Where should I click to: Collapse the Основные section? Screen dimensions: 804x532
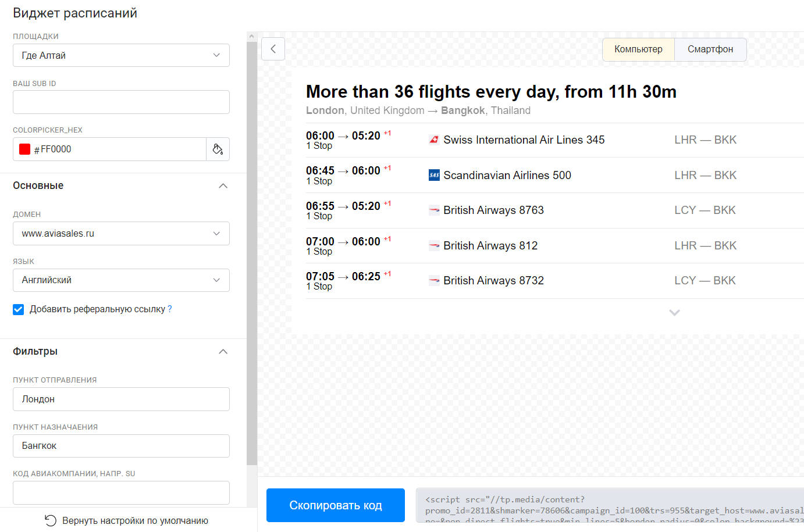pos(223,186)
